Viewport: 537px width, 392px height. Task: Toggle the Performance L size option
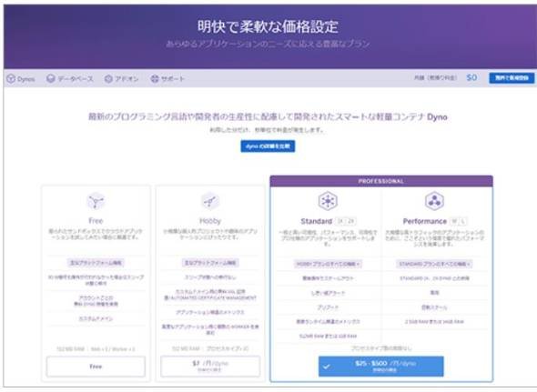462,221
